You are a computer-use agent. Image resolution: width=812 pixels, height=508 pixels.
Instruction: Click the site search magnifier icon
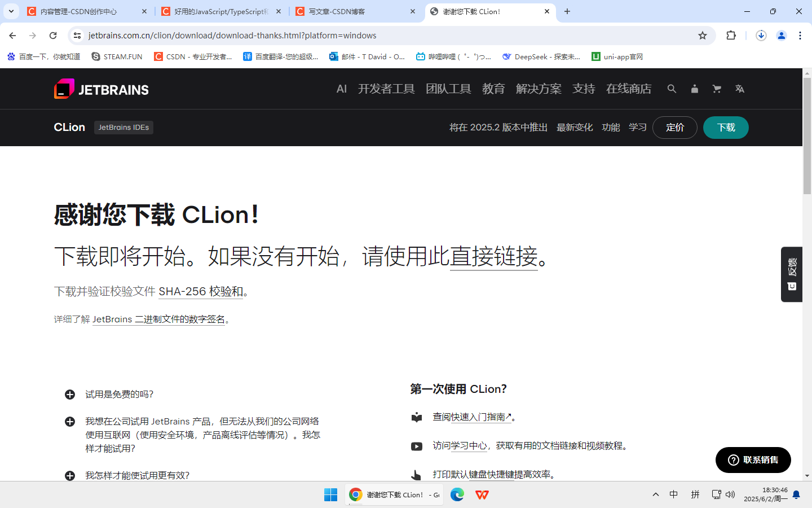click(672, 89)
